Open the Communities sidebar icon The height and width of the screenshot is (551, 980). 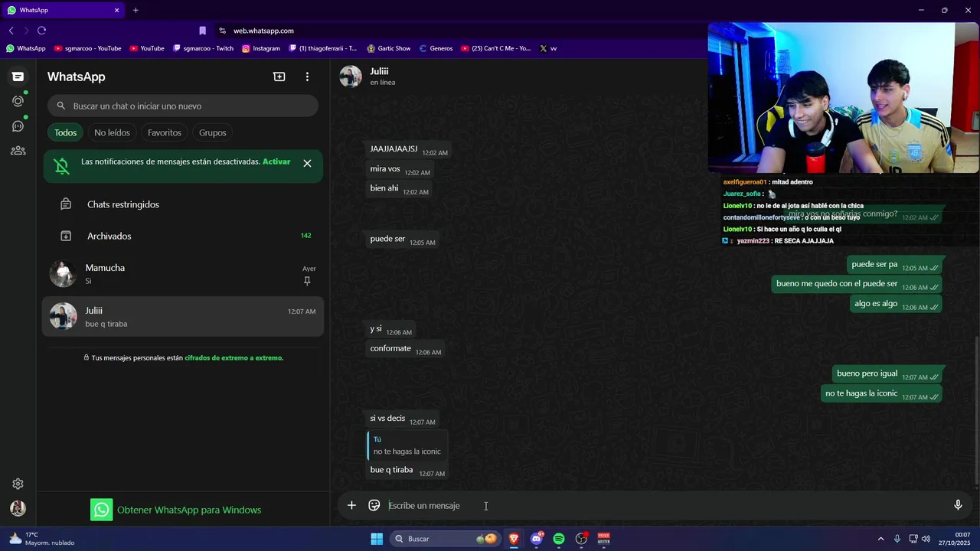pos(18,151)
